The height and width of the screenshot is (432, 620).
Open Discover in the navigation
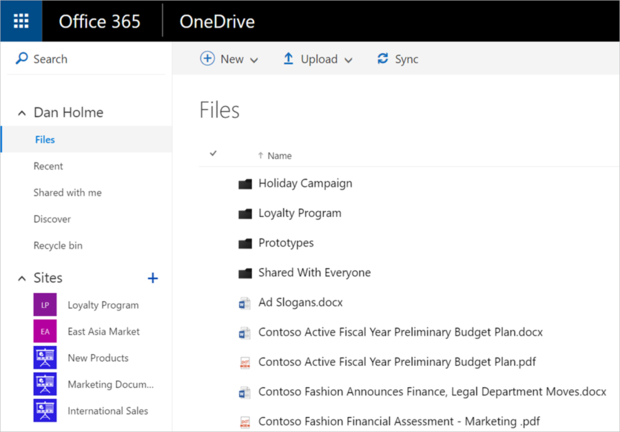tap(52, 219)
